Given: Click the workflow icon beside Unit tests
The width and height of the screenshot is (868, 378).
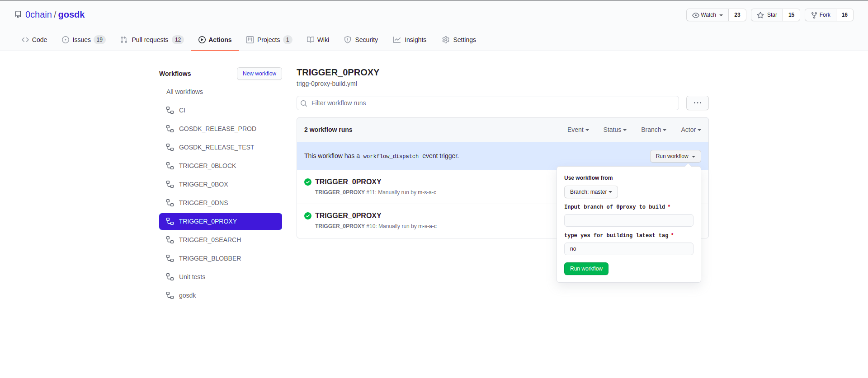Looking at the screenshot, I should pos(170,277).
